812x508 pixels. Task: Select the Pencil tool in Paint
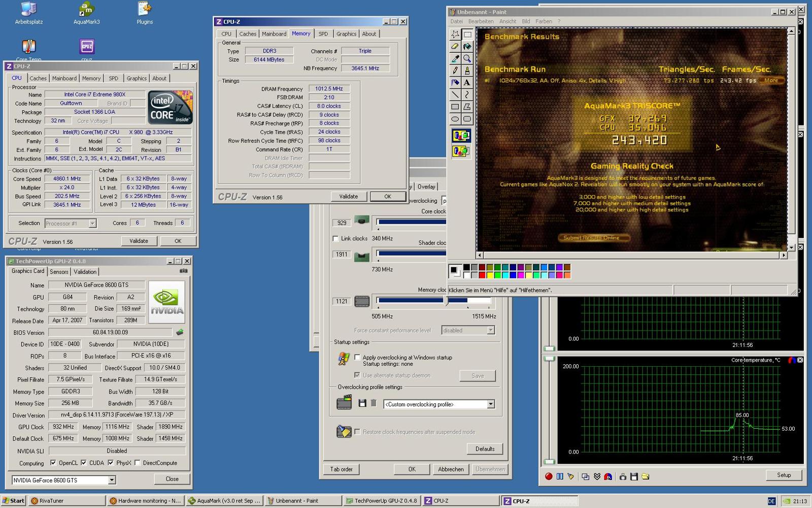[x=455, y=71]
